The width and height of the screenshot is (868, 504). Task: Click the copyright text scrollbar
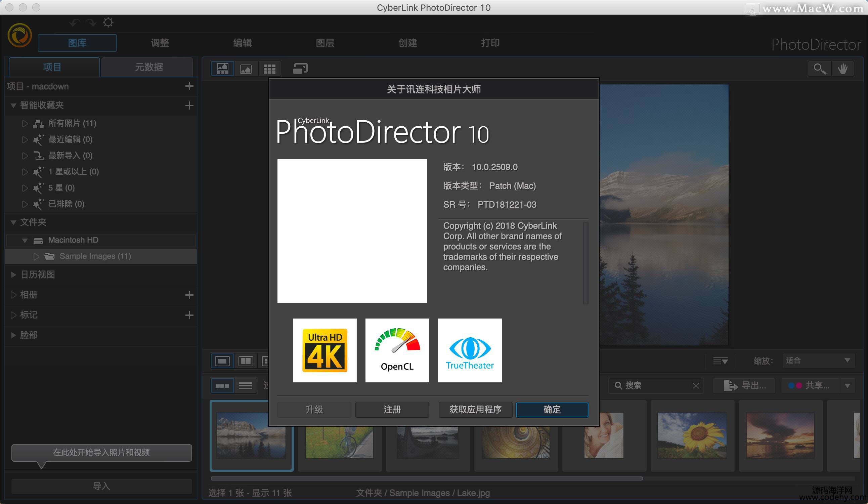pos(585,263)
